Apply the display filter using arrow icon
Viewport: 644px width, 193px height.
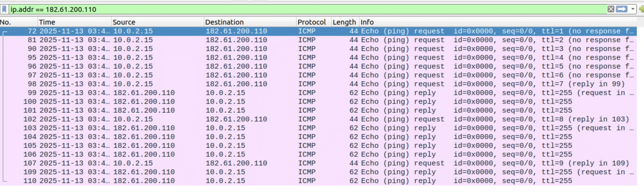622,9
